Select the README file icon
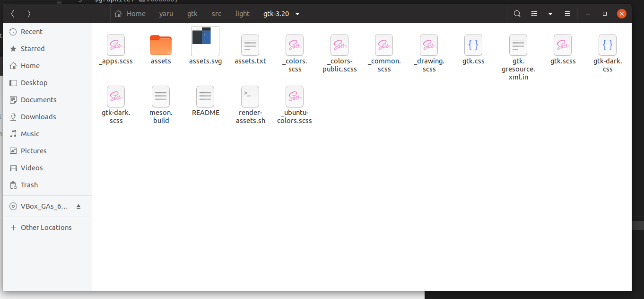 pyautogui.click(x=205, y=97)
